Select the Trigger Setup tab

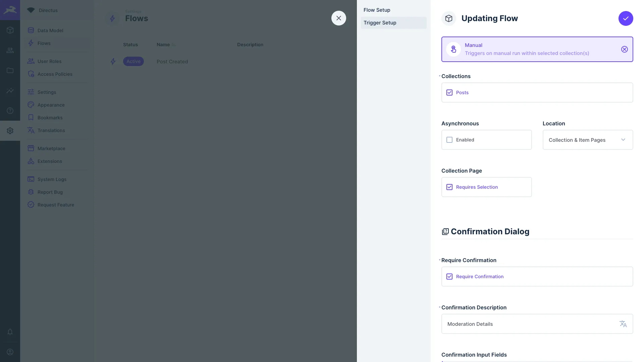(x=380, y=23)
